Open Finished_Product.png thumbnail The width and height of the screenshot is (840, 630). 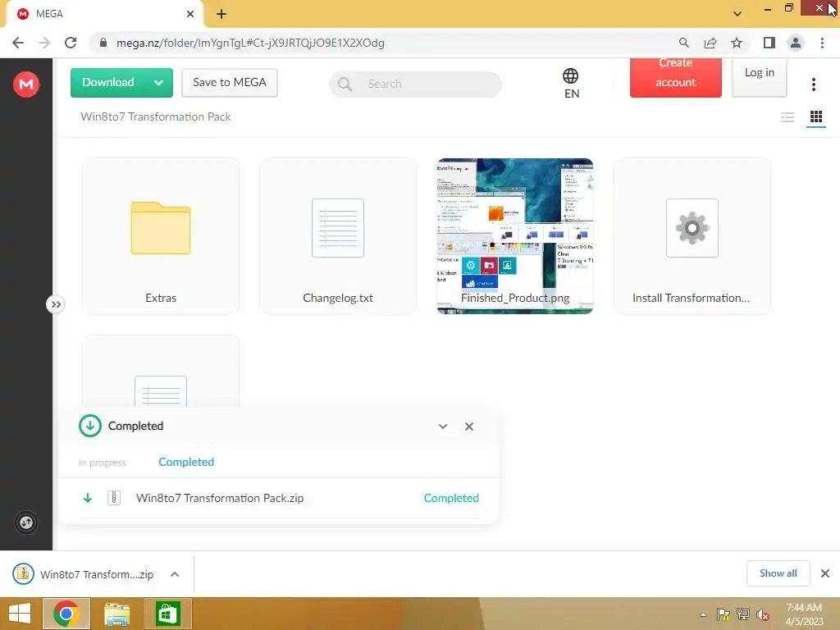pos(515,235)
